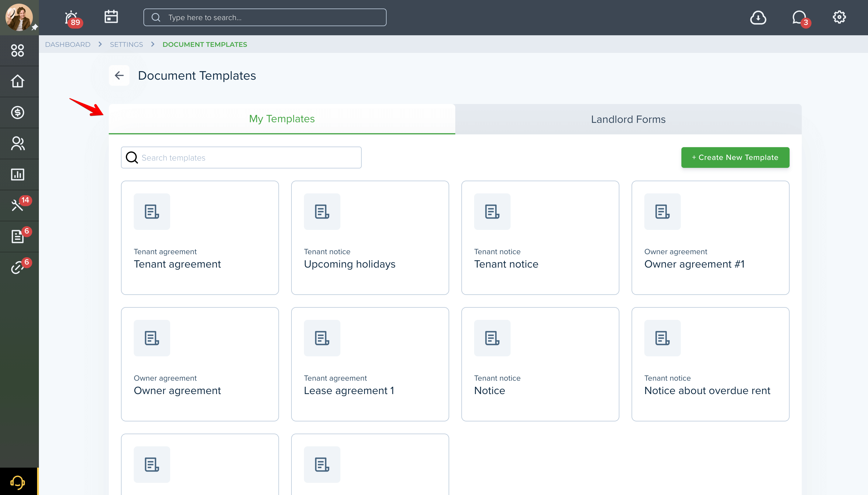Open the Owner agreement #1 template title
This screenshot has height=495, width=868.
tap(694, 264)
